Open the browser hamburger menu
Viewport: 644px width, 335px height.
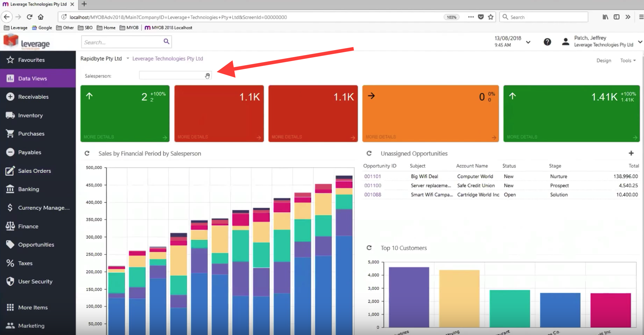641,17
